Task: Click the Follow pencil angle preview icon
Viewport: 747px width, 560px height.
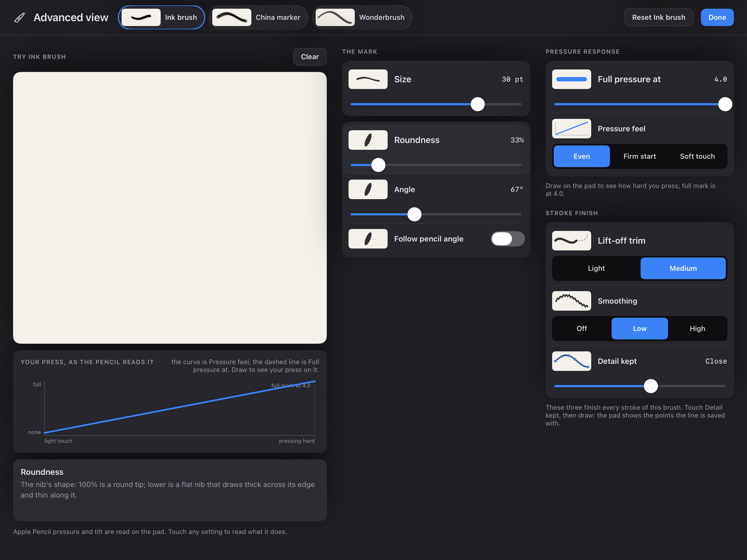Action: tap(368, 239)
